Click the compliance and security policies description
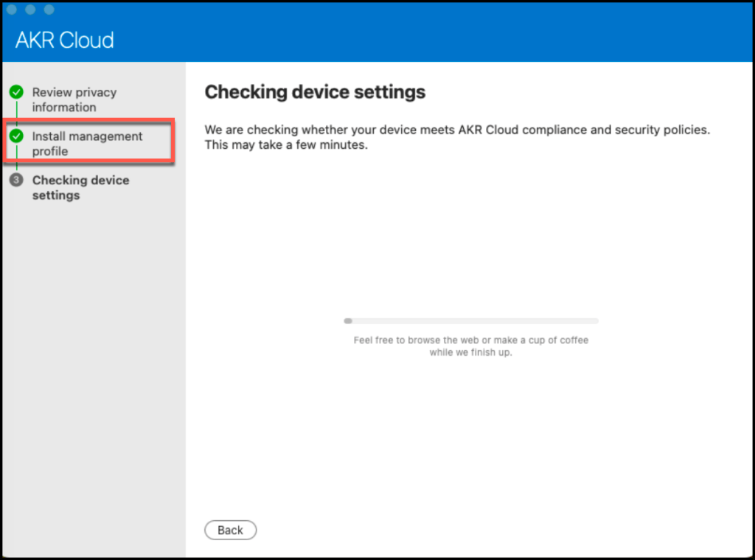Image resolution: width=755 pixels, height=560 pixels. (457, 130)
